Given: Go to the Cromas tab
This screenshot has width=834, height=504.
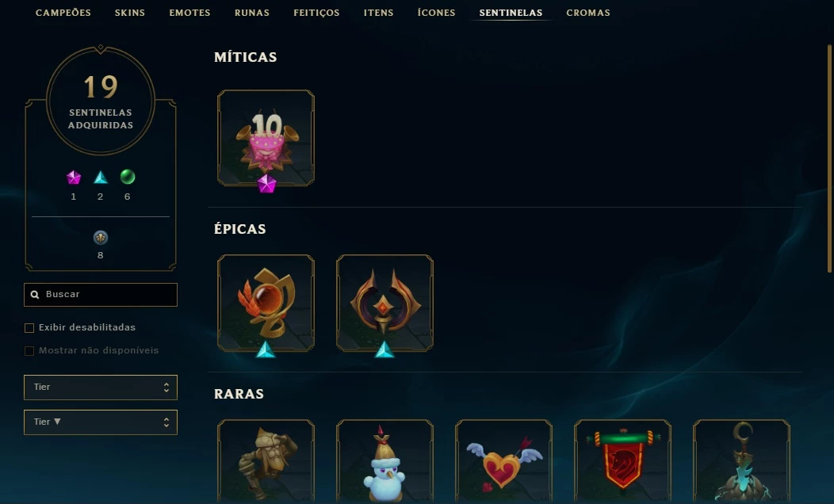Looking at the screenshot, I should click(588, 13).
